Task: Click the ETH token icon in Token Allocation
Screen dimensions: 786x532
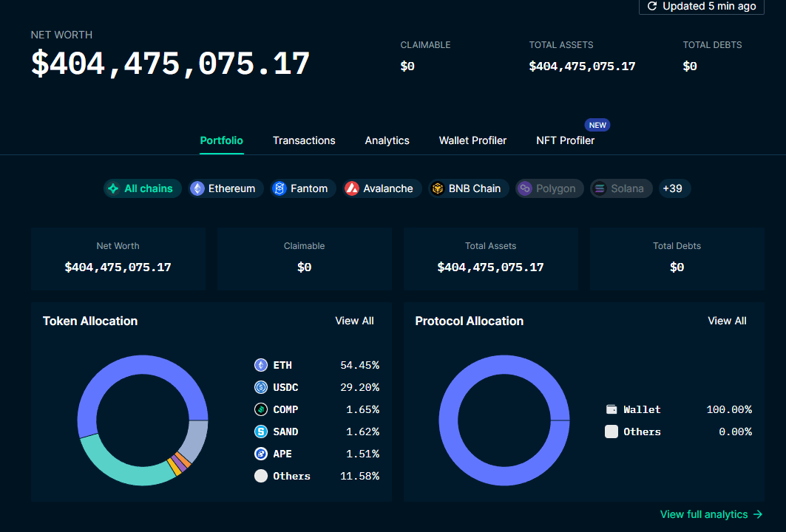Action: 261,365
